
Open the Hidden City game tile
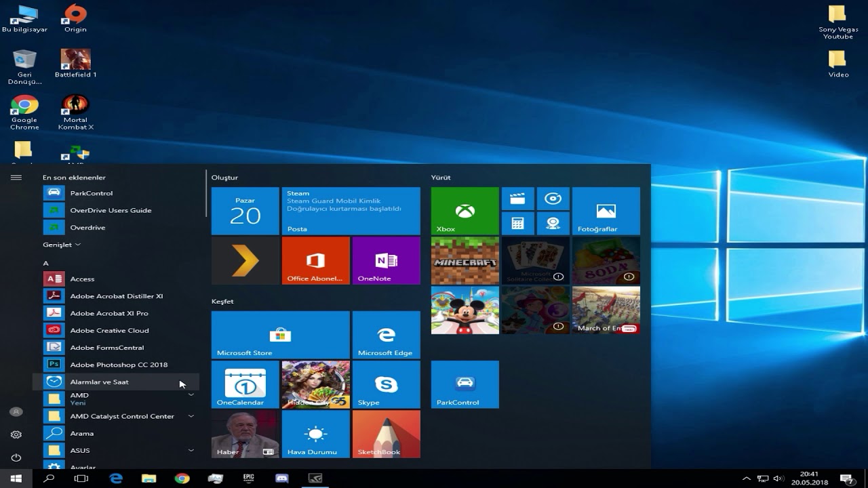point(315,384)
